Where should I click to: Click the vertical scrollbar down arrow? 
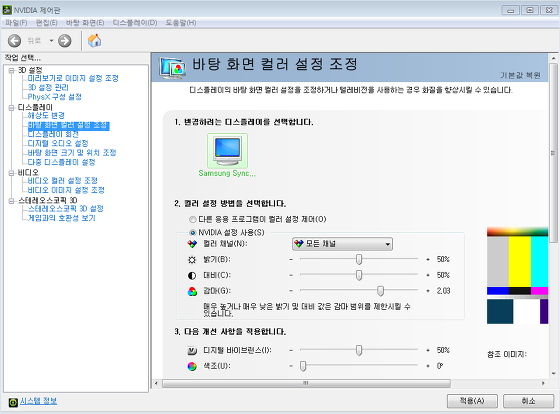pos(554,374)
